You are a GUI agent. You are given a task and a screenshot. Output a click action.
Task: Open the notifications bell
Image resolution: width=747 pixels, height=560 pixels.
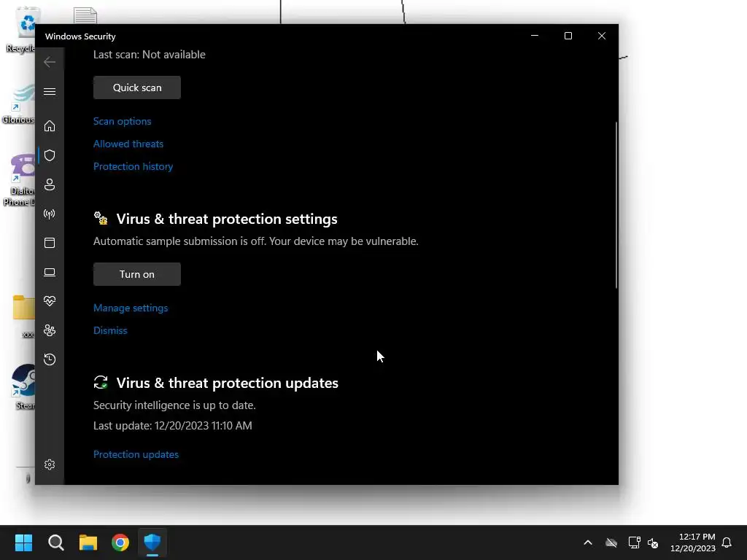727,542
